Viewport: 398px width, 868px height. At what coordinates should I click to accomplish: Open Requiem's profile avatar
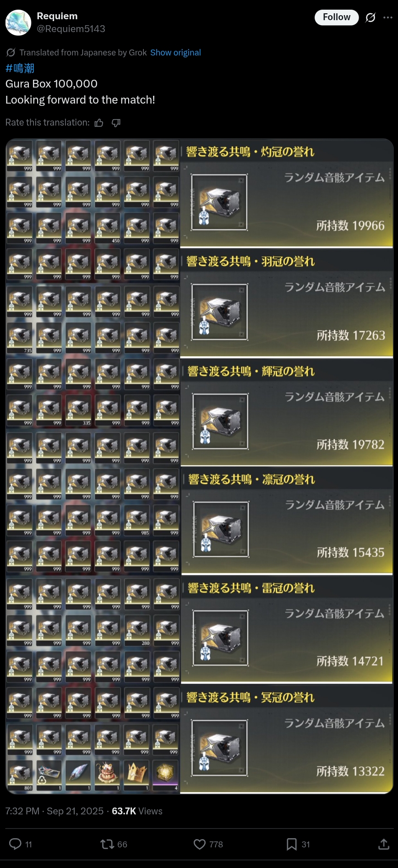[x=18, y=22]
